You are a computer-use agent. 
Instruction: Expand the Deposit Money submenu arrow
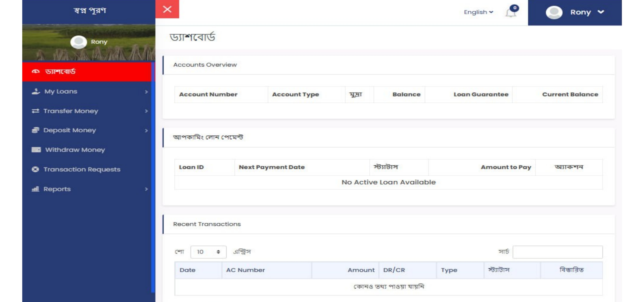click(146, 131)
